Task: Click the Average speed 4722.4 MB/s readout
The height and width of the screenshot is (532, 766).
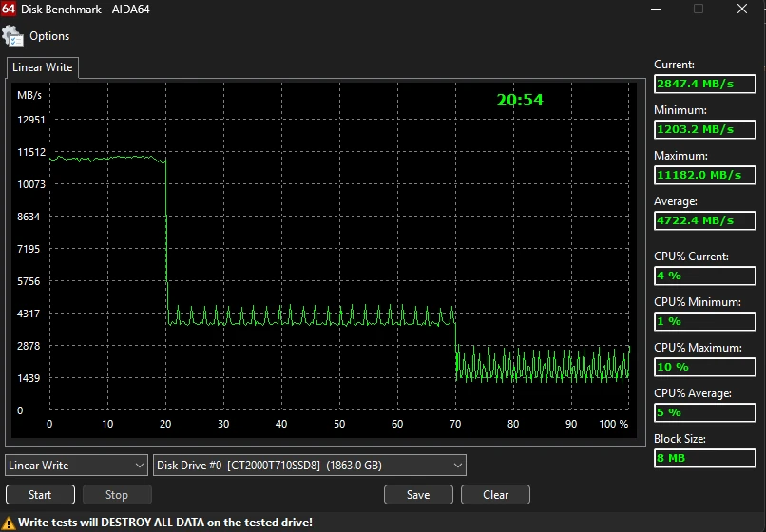Action: click(x=705, y=220)
